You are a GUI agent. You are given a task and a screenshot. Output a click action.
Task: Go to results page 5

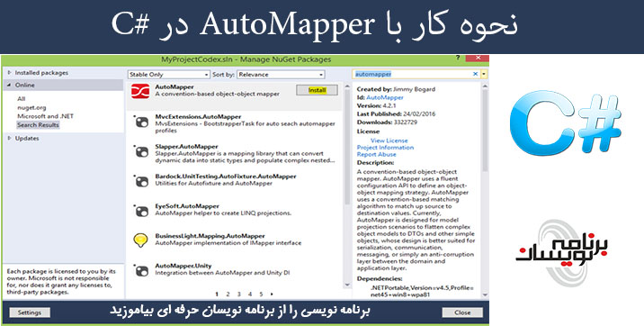(x=261, y=294)
